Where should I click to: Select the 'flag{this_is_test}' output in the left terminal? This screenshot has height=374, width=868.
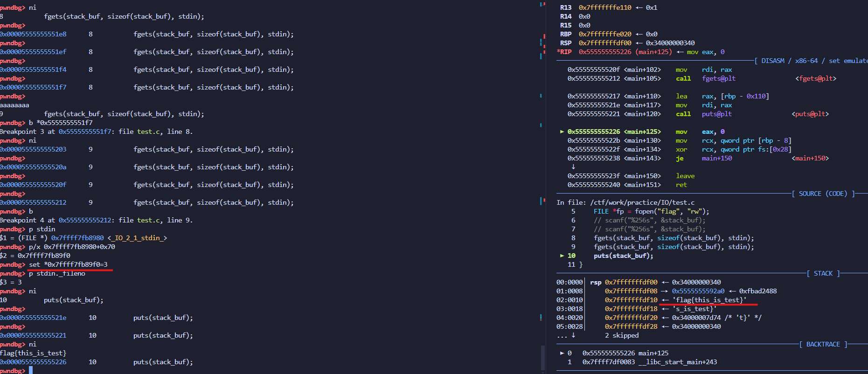click(33, 353)
